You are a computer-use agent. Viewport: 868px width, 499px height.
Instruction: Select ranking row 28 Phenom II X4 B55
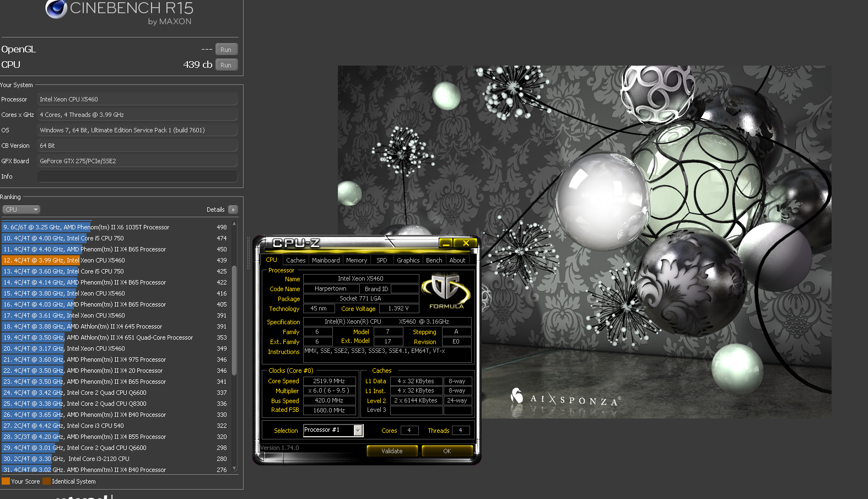point(115,437)
